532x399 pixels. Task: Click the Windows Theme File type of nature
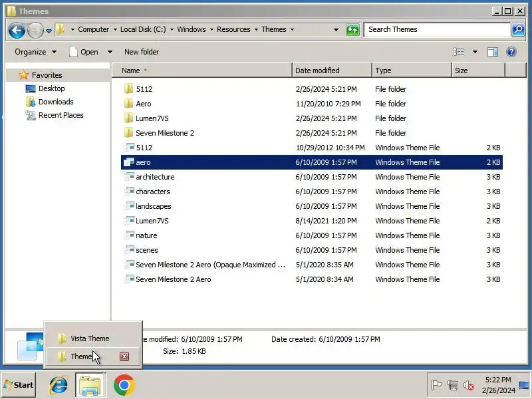(408, 235)
